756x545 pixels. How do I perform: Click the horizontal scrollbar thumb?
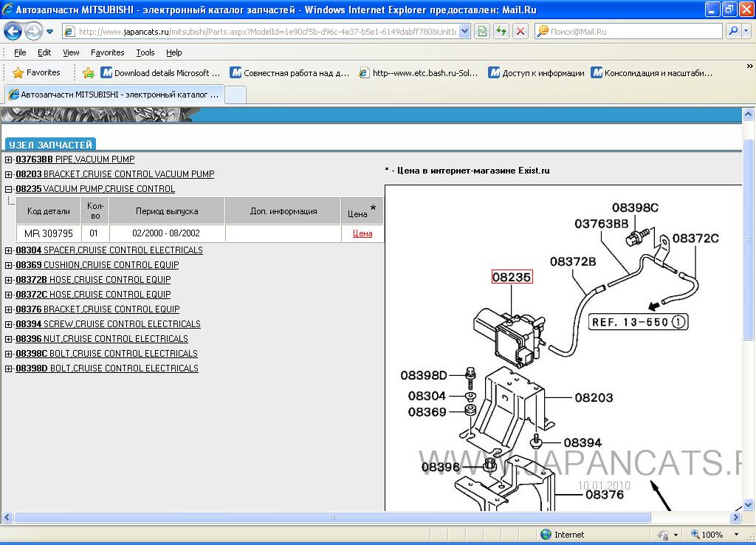click(332, 518)
